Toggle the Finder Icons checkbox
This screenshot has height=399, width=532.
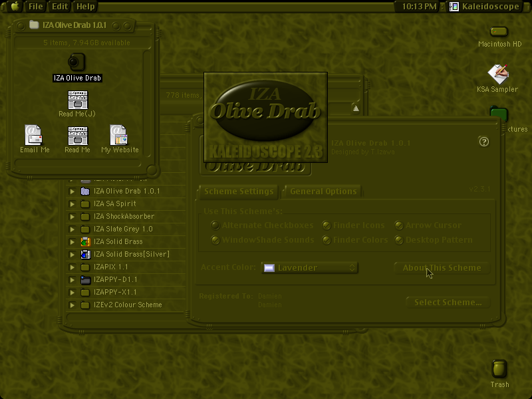pos(327,225)
